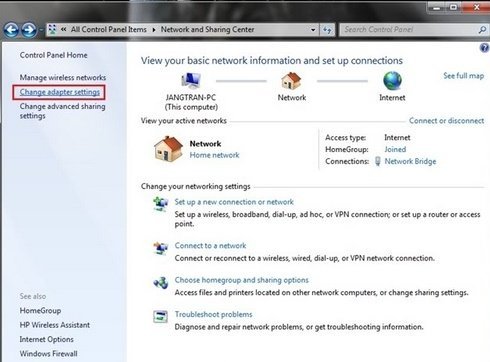This screenshot has height=362, width=490.
Task: Click the homegroup sharing options icon
Action: pos(160,283)
